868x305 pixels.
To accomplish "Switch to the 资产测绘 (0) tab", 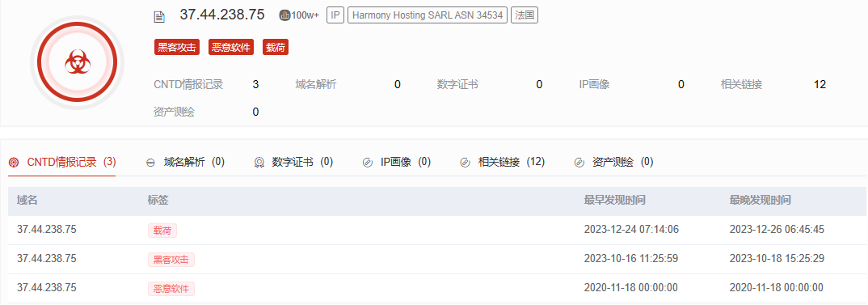I will (x=614, y=162).
